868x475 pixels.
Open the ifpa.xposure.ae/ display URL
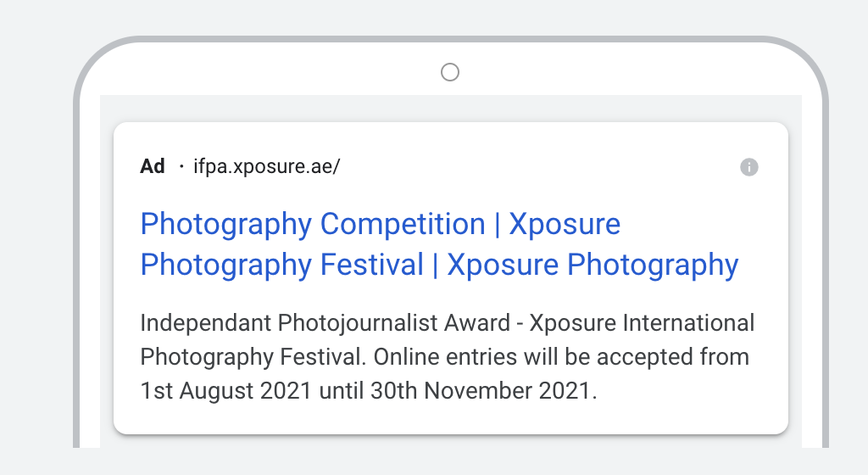coord(266,166)
